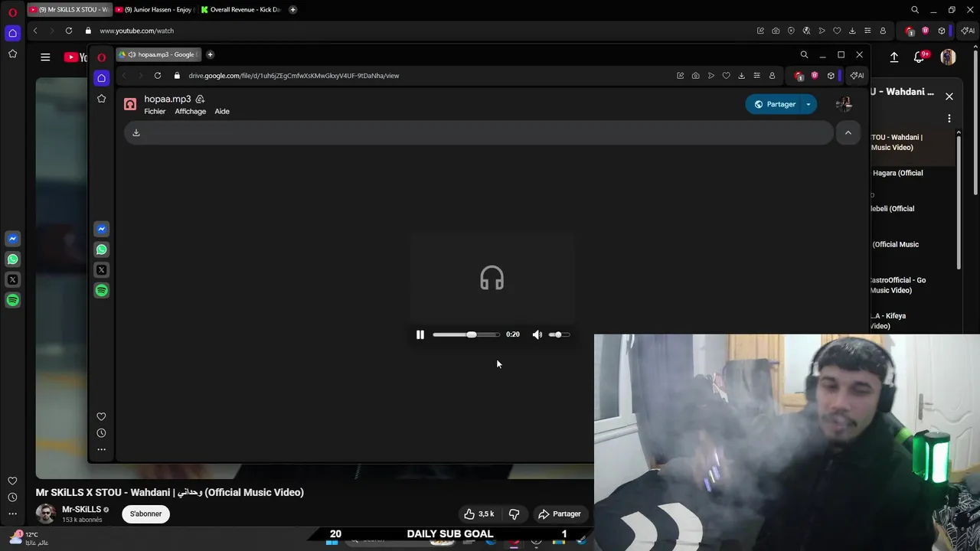Open Easy Setup icon in YouTube window toolbar
The width and height of the screenshot is (980, 551).
point(867,31)
